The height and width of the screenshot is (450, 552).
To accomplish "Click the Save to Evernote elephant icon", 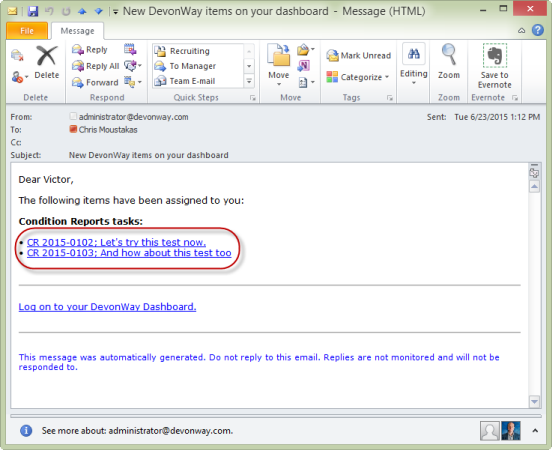I will click(x=495, y=56).
